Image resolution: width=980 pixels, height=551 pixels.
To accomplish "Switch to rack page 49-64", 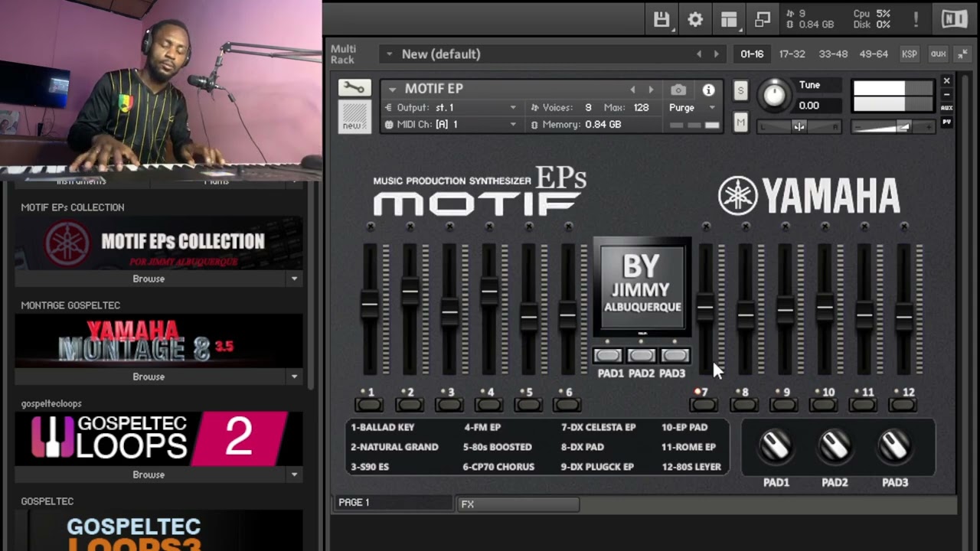I will point(874,54).
